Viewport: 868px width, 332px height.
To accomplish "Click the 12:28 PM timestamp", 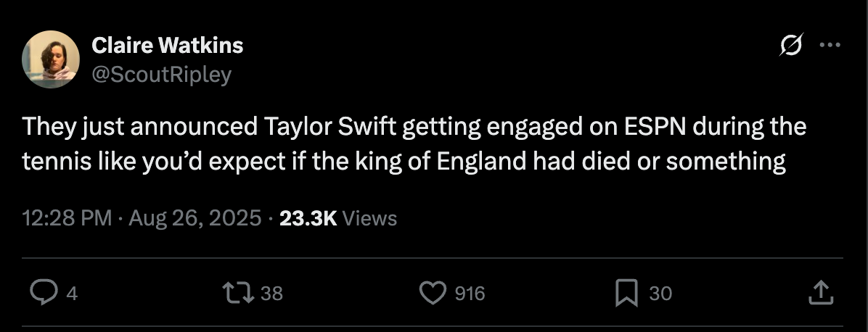I will pos(67,218).
